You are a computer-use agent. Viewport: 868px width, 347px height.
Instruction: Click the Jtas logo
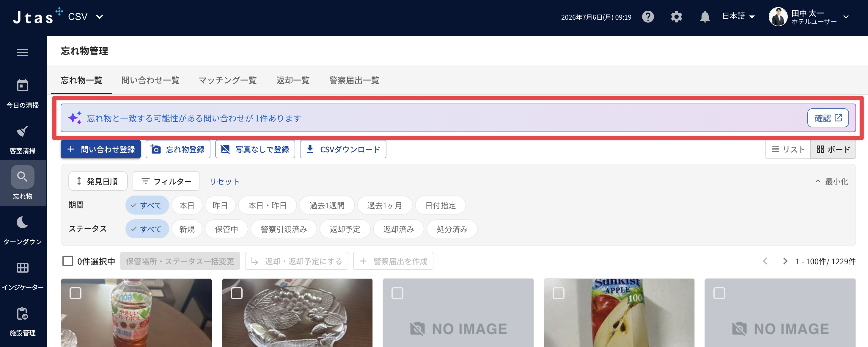coord(37,16)
